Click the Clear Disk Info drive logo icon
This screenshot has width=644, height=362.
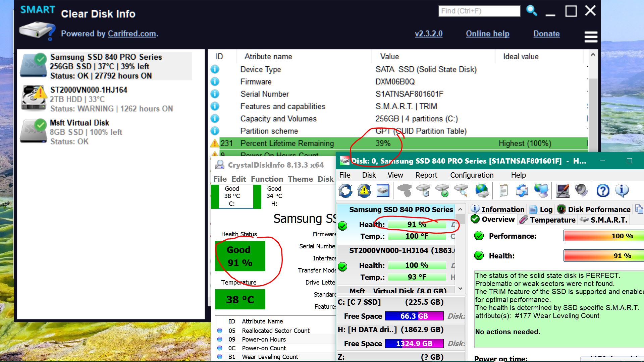point(37,31)
